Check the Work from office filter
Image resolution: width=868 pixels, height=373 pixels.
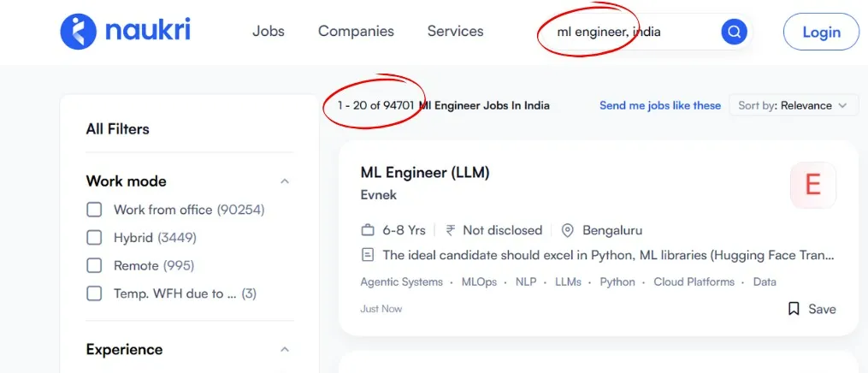(x=94, y=210)
